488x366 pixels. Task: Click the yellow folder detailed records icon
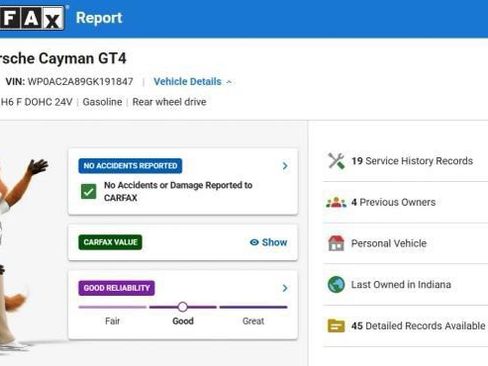click(x=336, y=326)
